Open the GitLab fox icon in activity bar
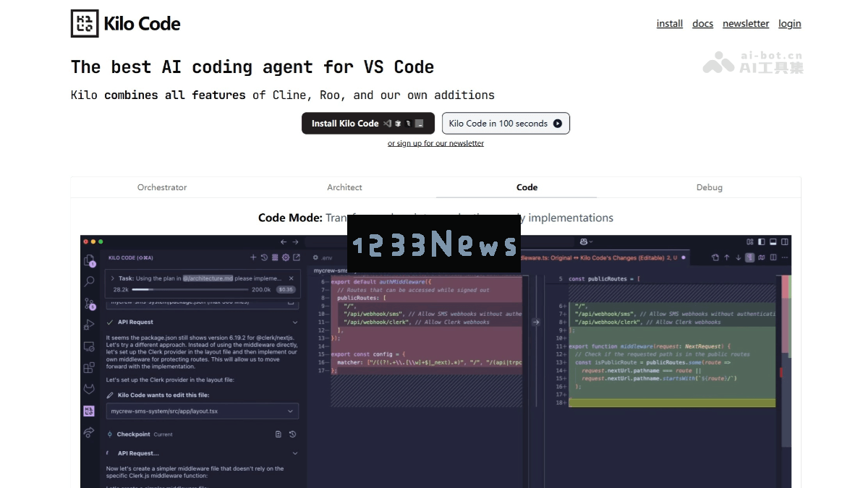The height and width of the screenshot is (488, 868). click(89, 389)
